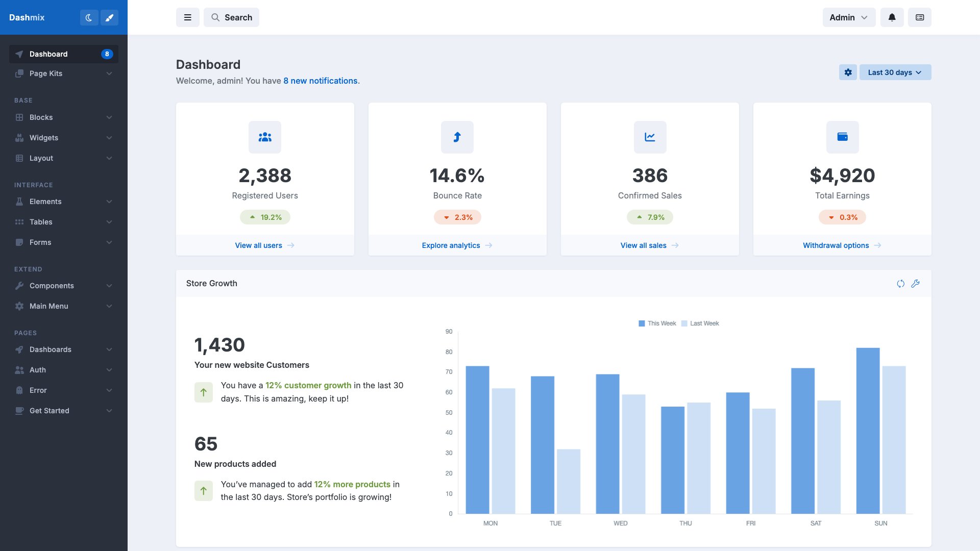The height and width of the screenshot is (551, 980).
Task: Refresh the Store Growth chart
Action: pos(900,284)
